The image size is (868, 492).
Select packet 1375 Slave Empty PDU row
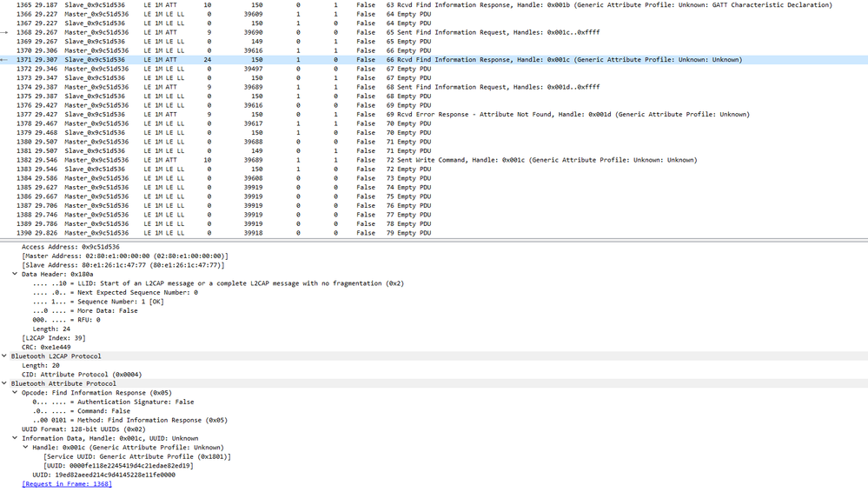pos(434,96)
